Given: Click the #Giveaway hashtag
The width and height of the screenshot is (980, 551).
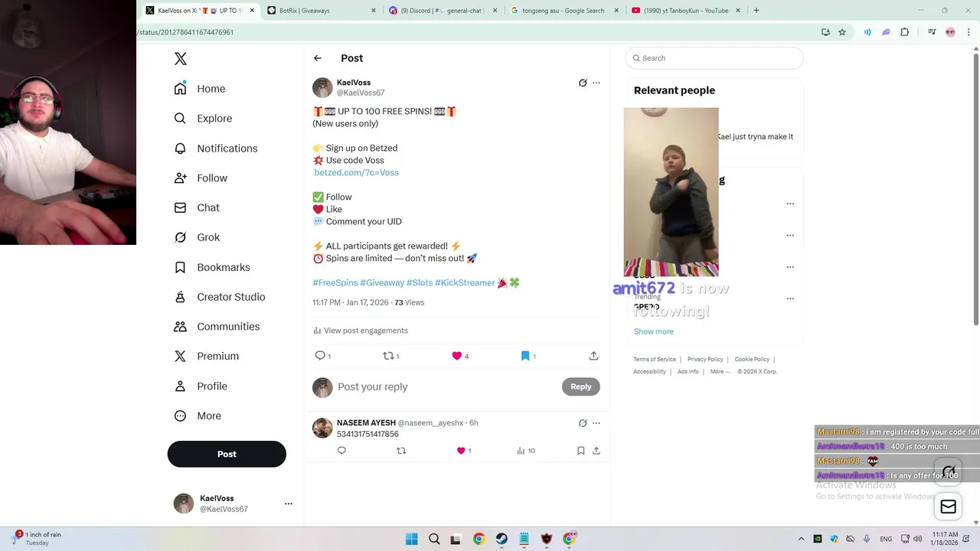Looking at the screenshot, I should (x=382, y=282).
